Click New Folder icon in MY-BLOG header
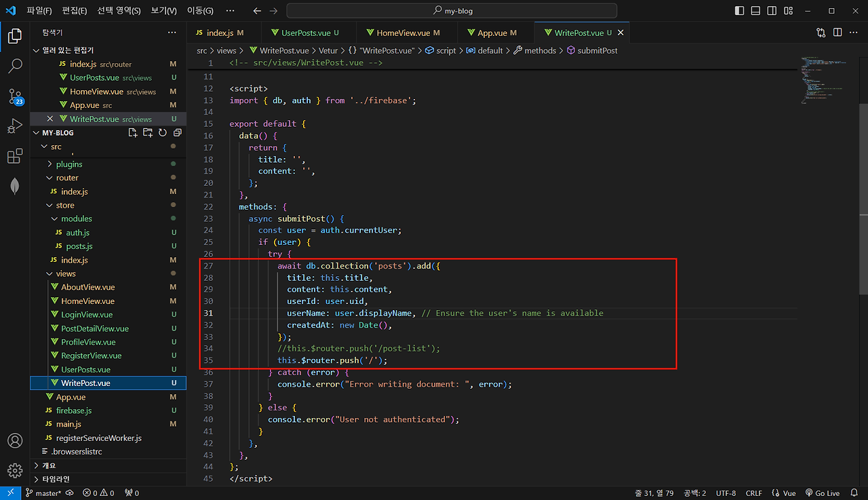868x500 pixels. tap(148, 133)
